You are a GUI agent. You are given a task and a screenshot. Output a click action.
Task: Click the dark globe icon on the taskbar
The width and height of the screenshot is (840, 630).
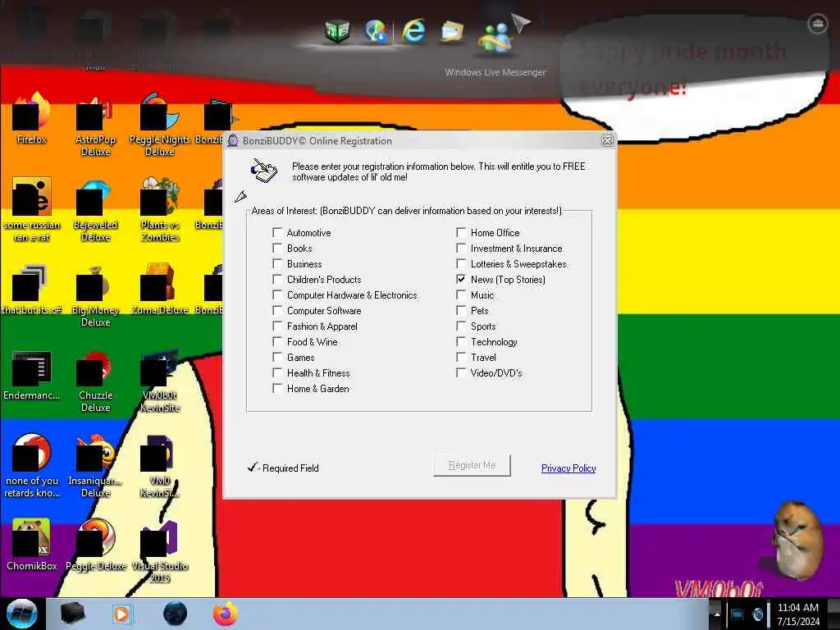coord(175,614)
